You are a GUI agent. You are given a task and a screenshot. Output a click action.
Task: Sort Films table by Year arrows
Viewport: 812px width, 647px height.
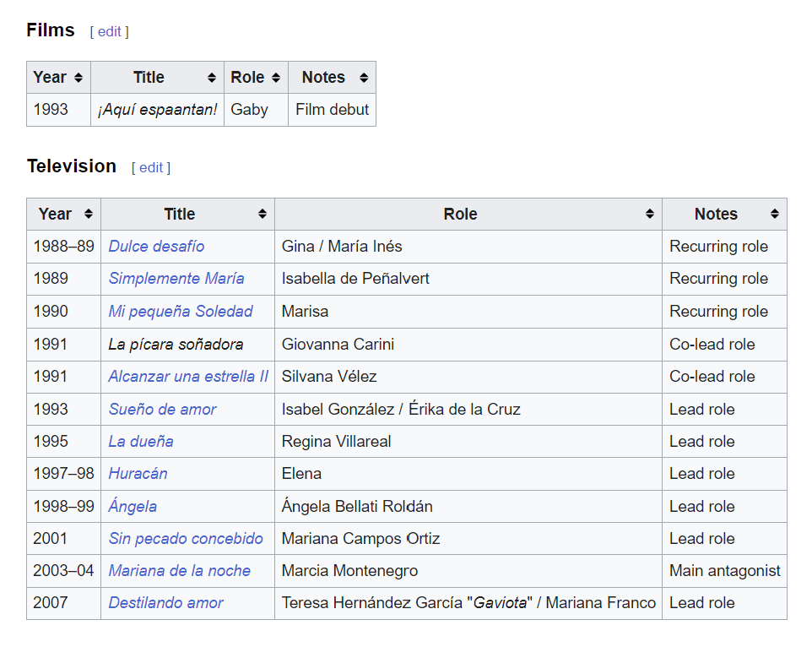[78, 78]
